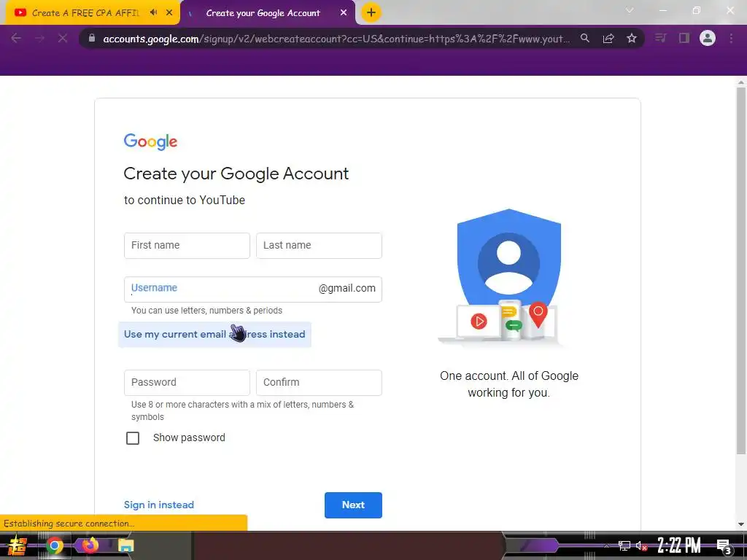This screenshot has height=560, width=747.
Task: Click the scrollbar down arrow
Action: (741, 524)
